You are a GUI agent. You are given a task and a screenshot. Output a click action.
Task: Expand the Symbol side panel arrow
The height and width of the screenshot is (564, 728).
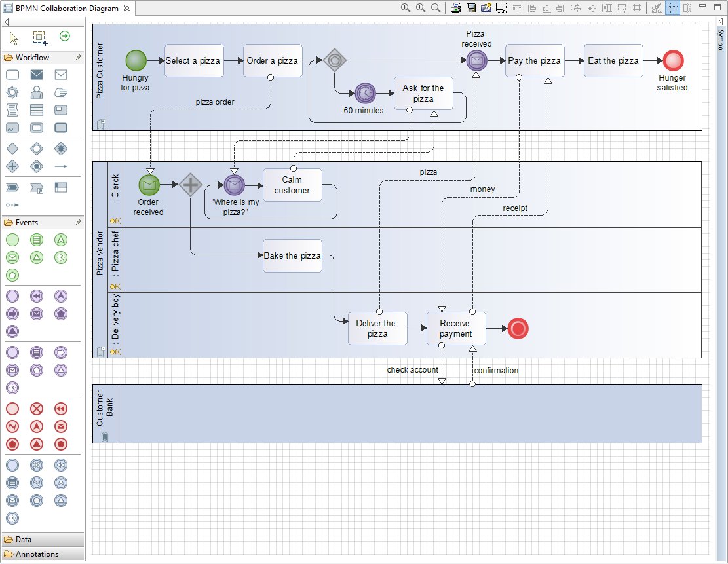pos(721,22)
